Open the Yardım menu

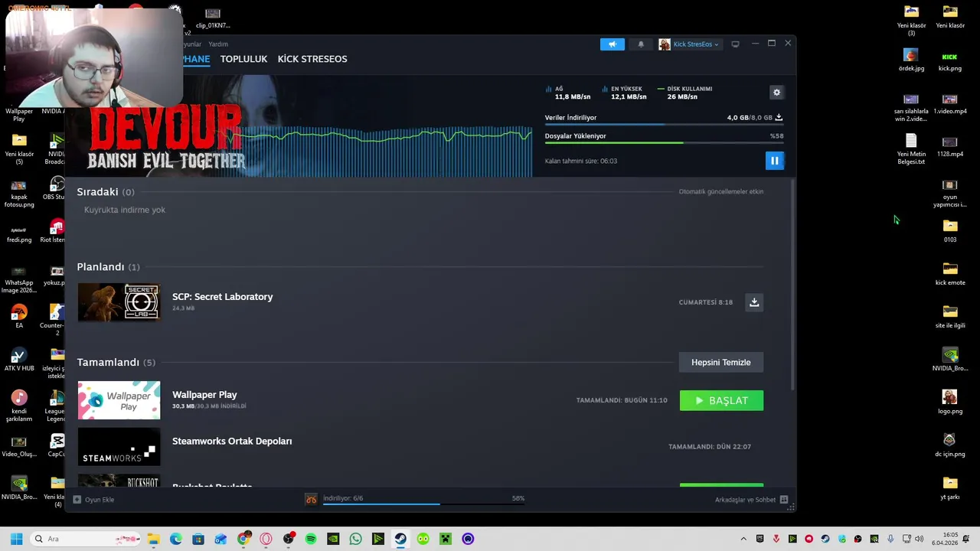click(218, 44)
